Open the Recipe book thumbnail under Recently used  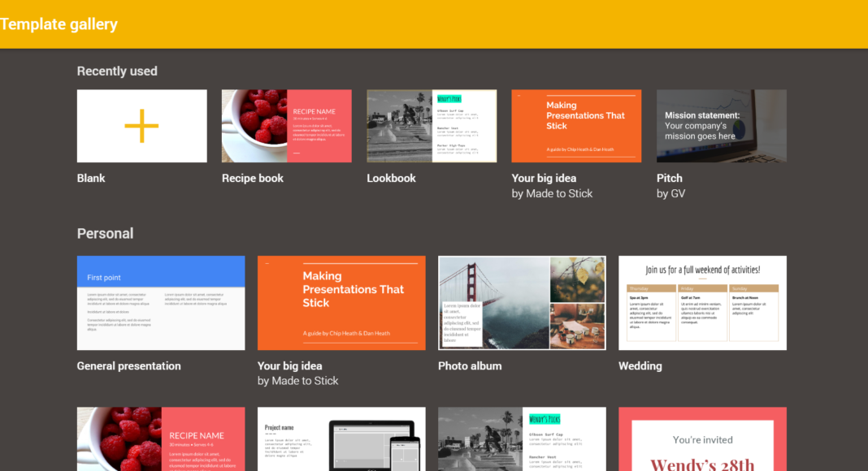286,126
